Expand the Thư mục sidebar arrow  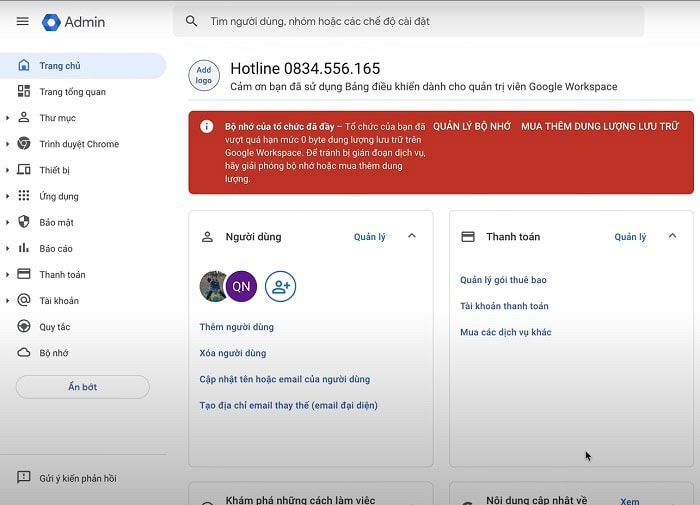coord(7,118)
